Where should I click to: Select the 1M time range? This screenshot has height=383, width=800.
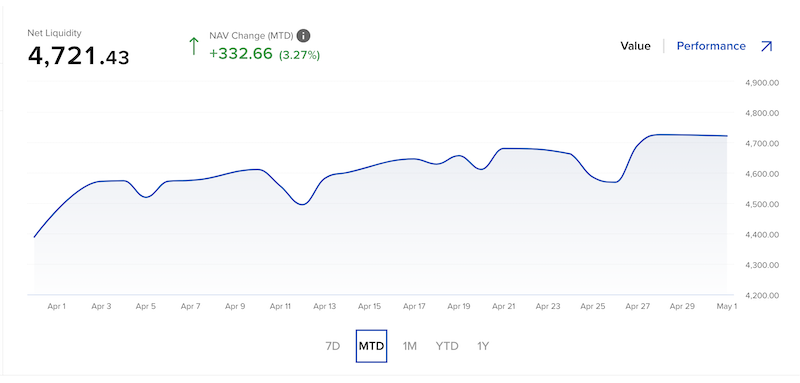pos(410,346)
